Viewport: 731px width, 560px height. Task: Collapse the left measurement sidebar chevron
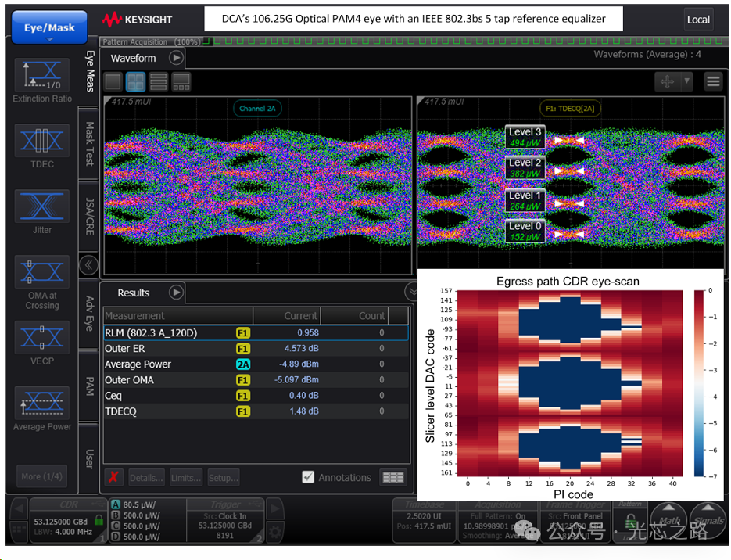[89, 264]
